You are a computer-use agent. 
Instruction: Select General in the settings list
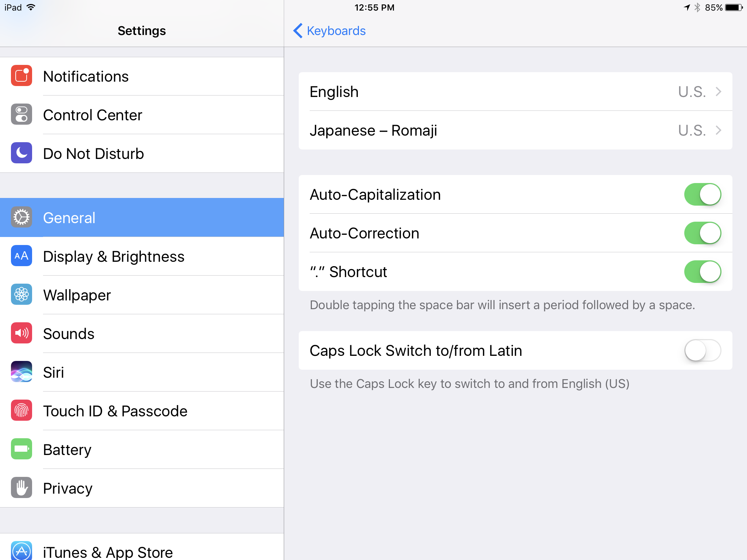pos(142,218)
